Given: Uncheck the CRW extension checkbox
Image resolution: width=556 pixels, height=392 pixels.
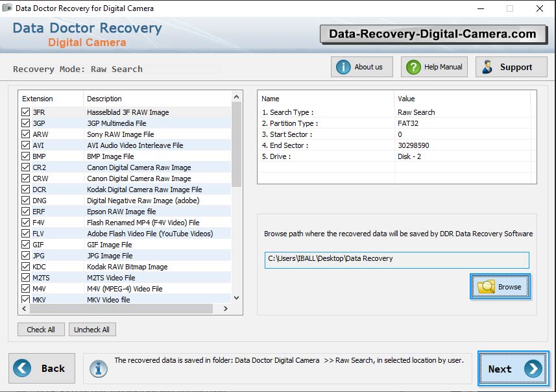Looking at the screenshot, I should point(25,178).
